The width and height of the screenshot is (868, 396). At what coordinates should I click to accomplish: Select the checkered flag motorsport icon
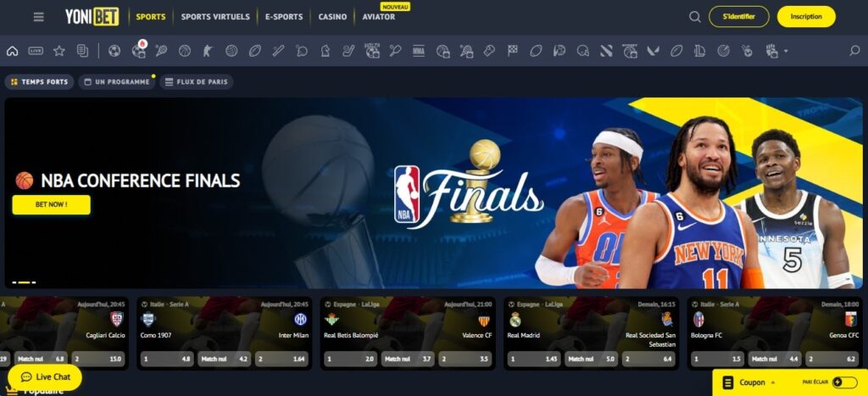(513, 50)
